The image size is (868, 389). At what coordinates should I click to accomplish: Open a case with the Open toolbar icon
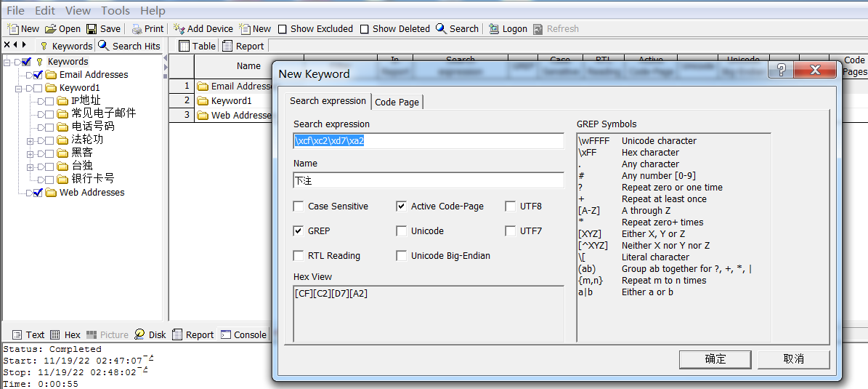point(50,29)
